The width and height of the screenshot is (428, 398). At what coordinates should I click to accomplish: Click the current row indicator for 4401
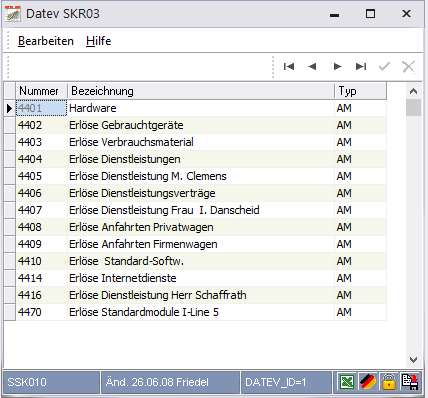coord(10,108)
